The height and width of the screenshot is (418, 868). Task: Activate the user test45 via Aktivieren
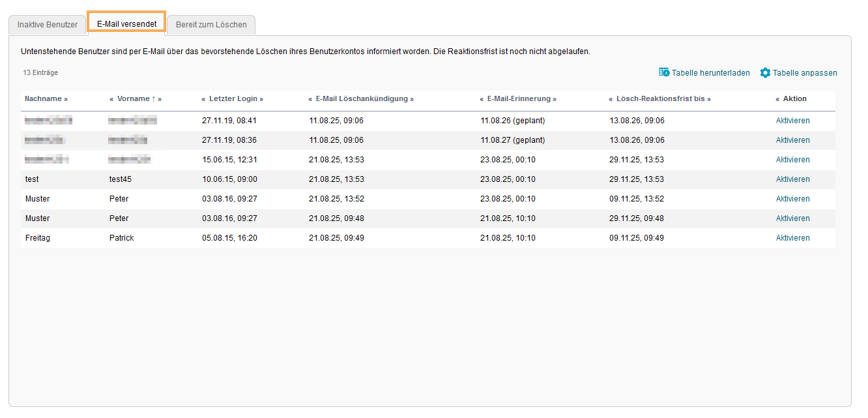click(792, 179)
